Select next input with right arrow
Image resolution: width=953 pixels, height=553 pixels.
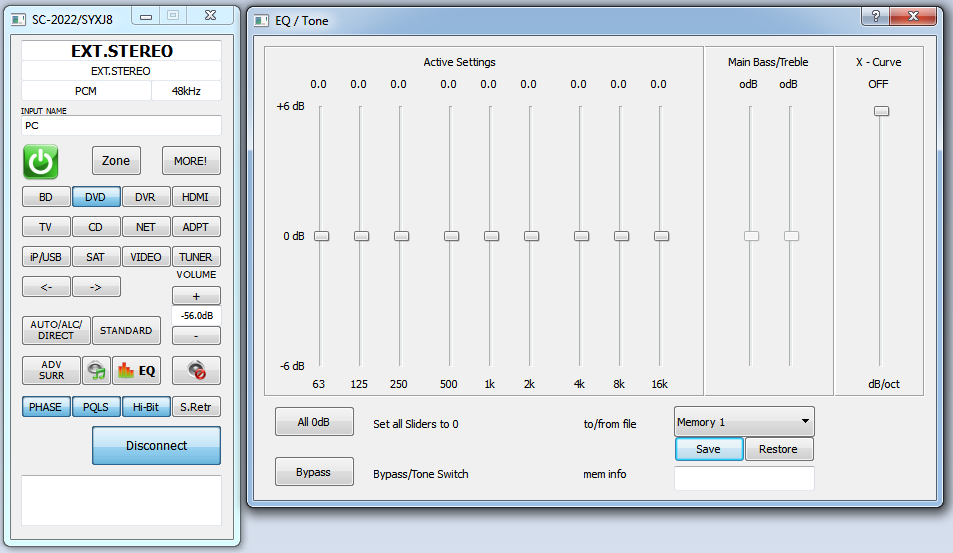tap(96, 287)
